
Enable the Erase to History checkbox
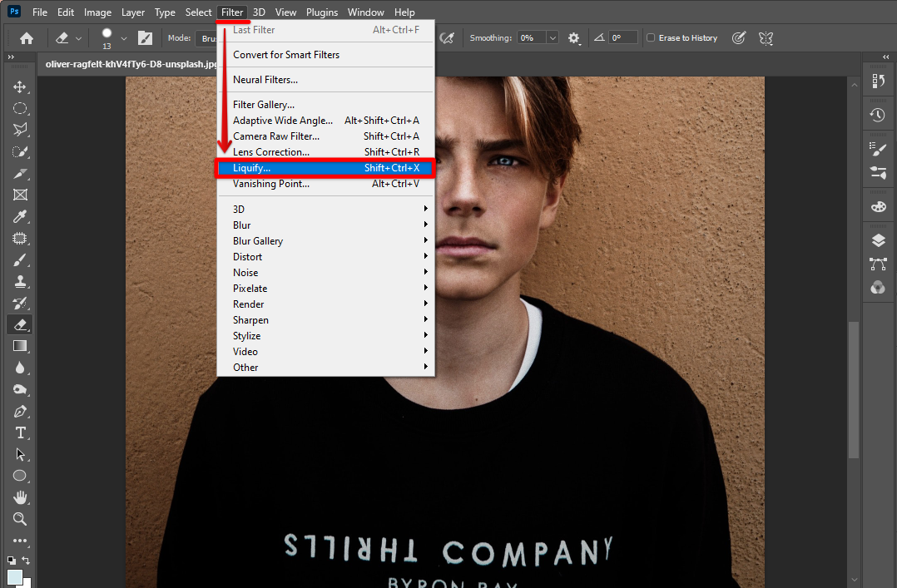coord(651,38)
